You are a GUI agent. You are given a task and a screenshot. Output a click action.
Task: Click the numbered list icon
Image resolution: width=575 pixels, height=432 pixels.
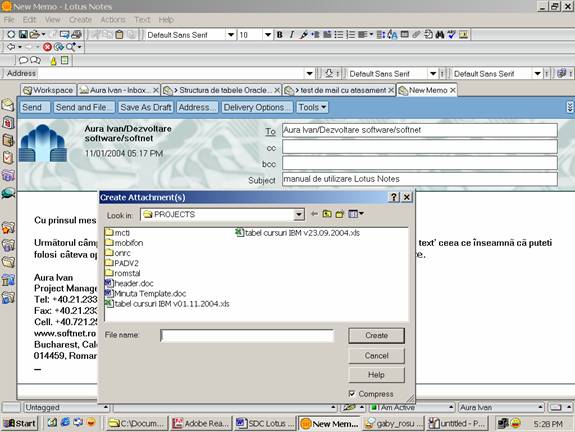[x=351, y=34]
